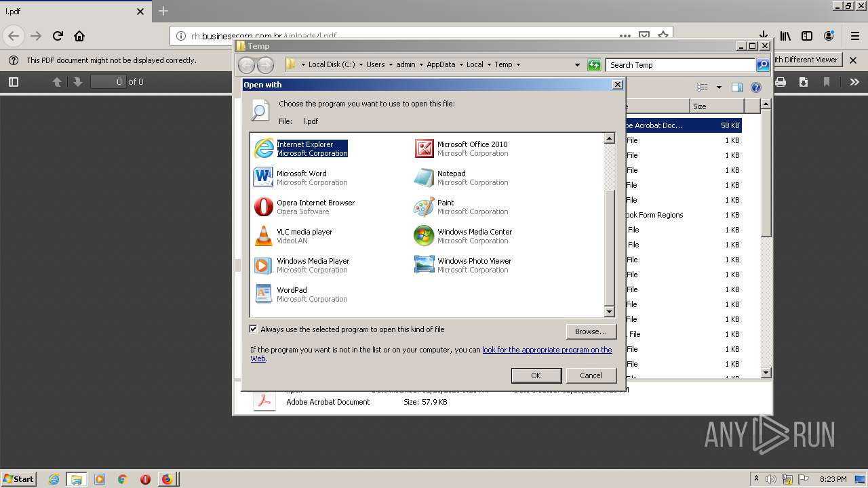Open Explorer view options dropdown arrow
This screenshot has height=488, width=868.
[719, 87]
